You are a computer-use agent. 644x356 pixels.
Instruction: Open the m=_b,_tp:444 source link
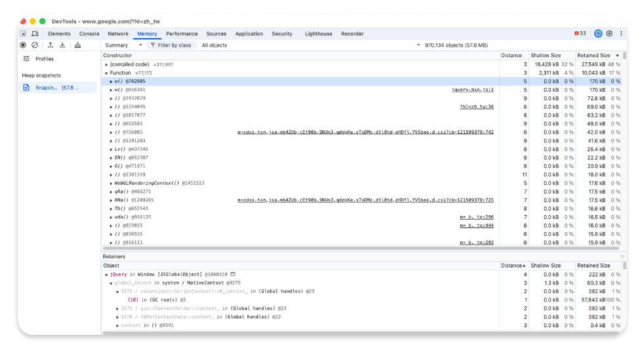coord(477,226)
